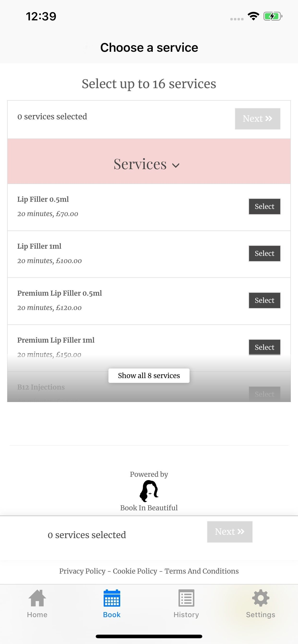Tap the Book In Beautiful logo
This screenshot has width=298, height=644.
[149, 491]
